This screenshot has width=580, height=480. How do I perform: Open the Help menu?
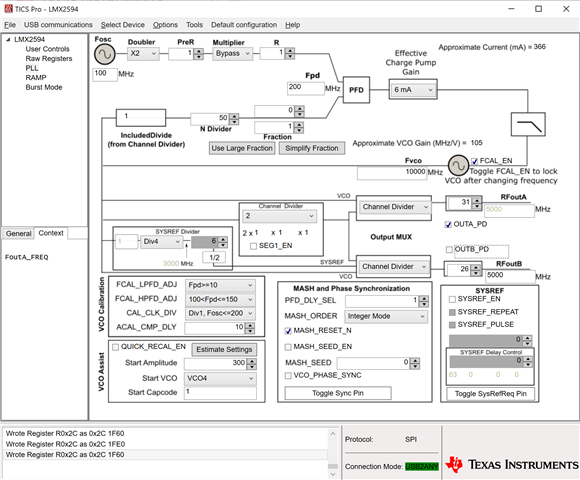click(x=293, y=25)
